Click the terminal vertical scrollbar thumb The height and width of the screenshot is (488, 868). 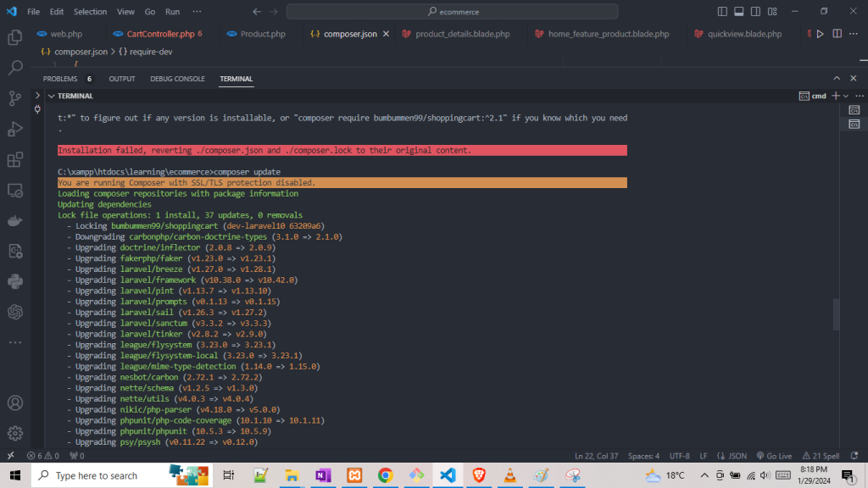tap(836, 313)
